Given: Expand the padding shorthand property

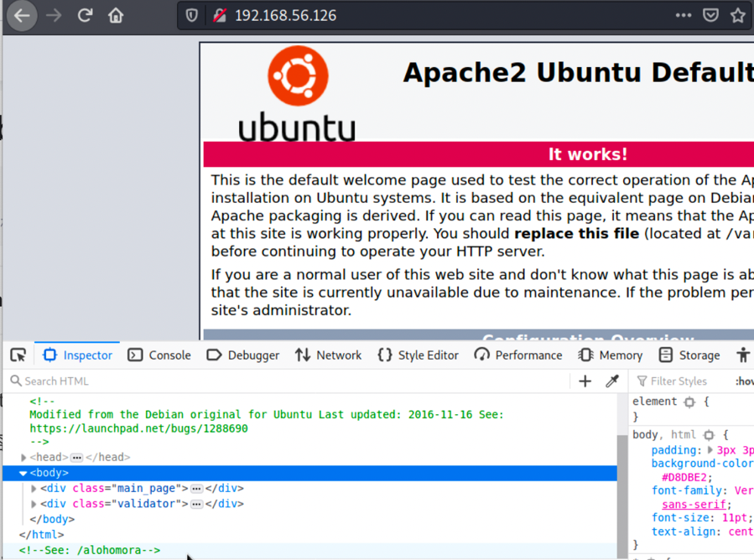Looking at the screenshot, I should point(710,450).
